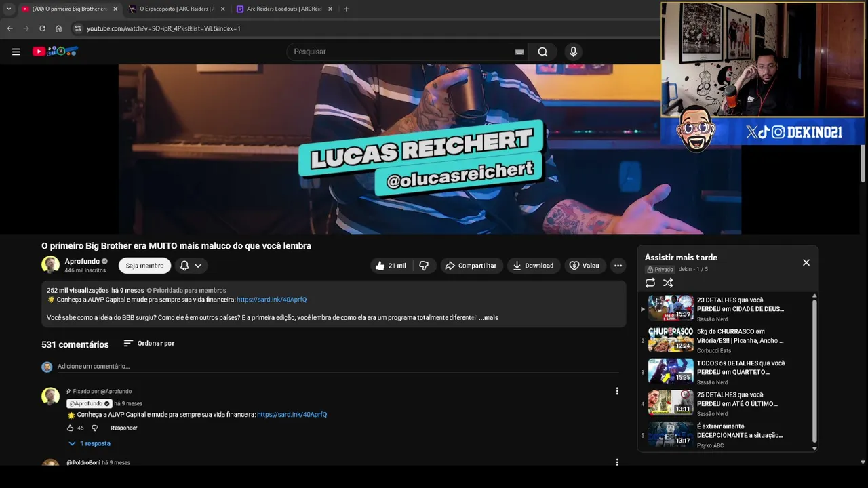Click the youtube.com address bar URL
Image resolution: width=868 pixels, height=488 pixels.
click(x=163, y=28)
